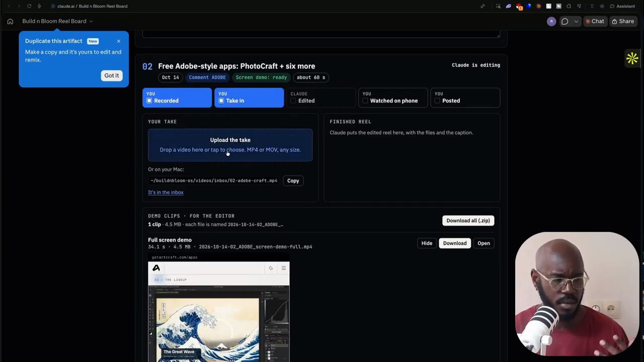Viewport: 644px width, 362px height.
Task: Share the artifact
Action: [623, 21]
